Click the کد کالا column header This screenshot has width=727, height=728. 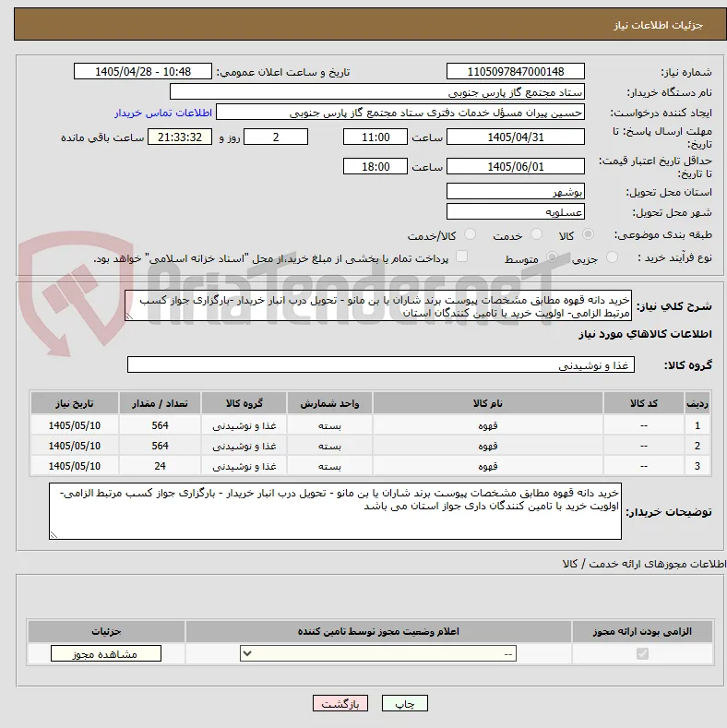643,403
